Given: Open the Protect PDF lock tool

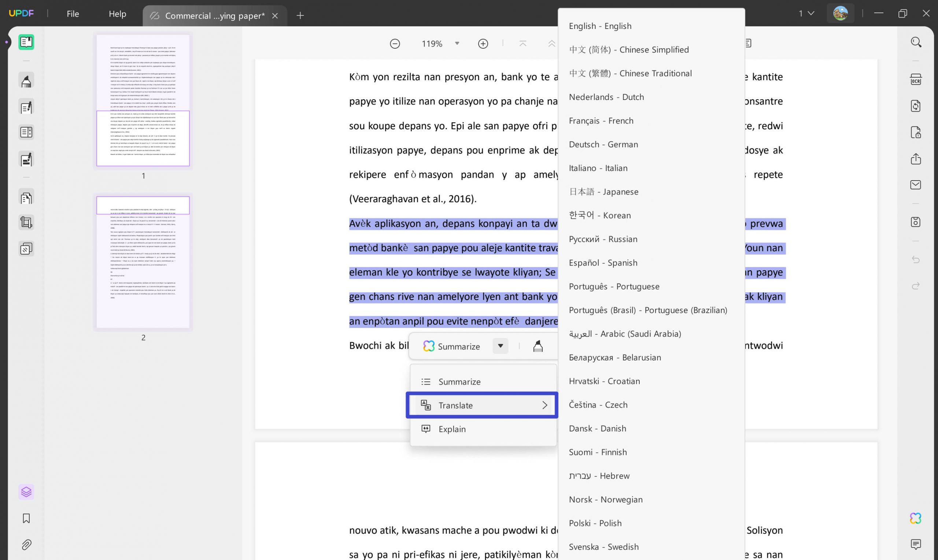Looking at the screenshot, I should click(916, 133).
